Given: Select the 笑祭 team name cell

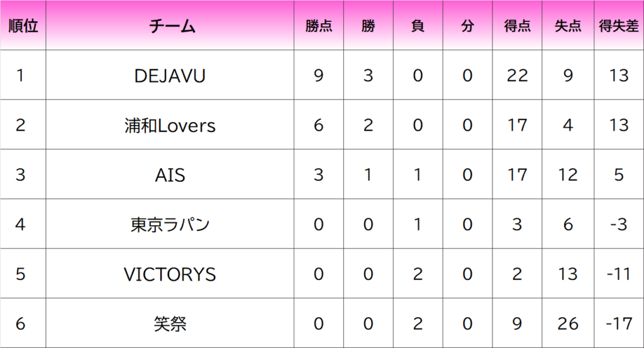Looking at the screenshot, I should click(170, 323).
